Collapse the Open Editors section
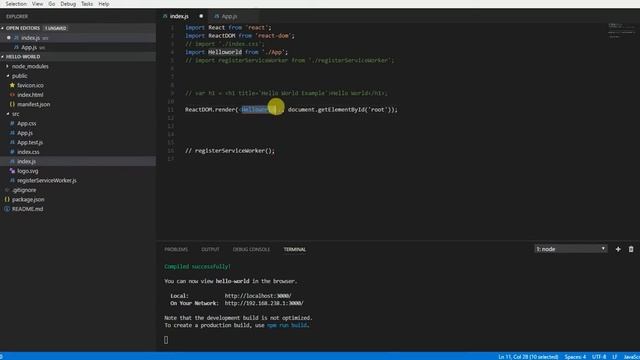 pos(23,28)
